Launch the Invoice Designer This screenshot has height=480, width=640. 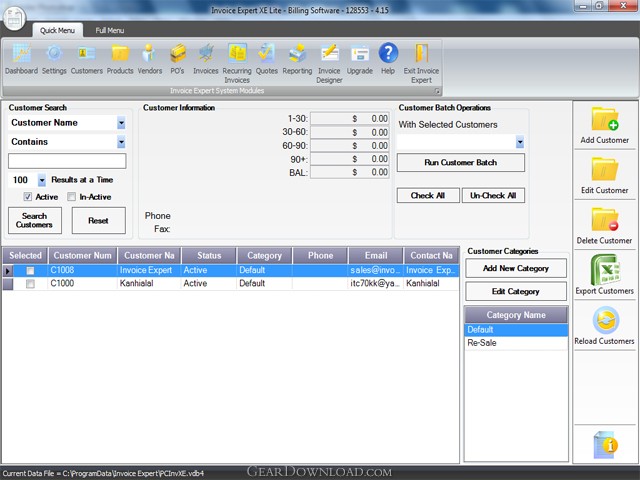329,63
